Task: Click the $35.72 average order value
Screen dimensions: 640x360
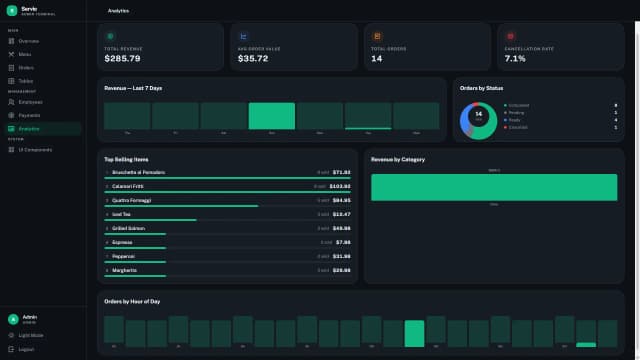Action: click(253, 58)
